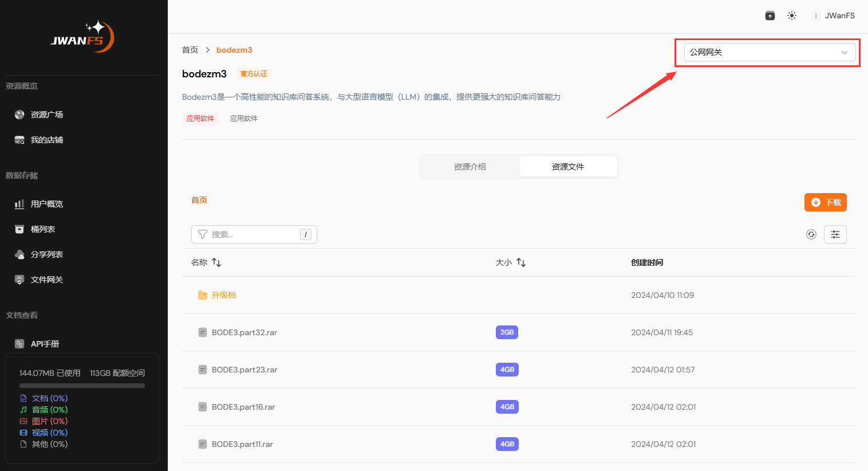Viewport: 868px width, 471px height.
Task: Click file icon of BODE3.part16.rar
Action: (x=202, y=407)
